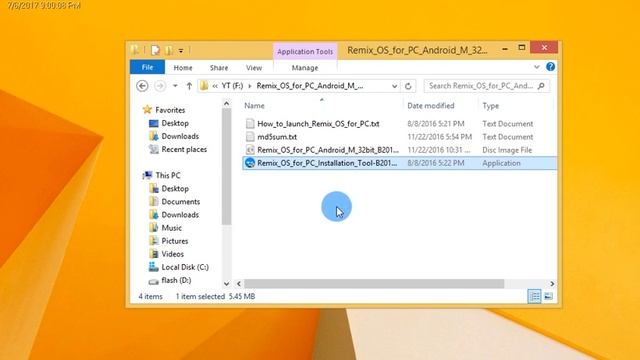This screenshot has height=360, width=640.
Task: Click the explorer window icon in title bar
Action: click(x=136, y=50)
